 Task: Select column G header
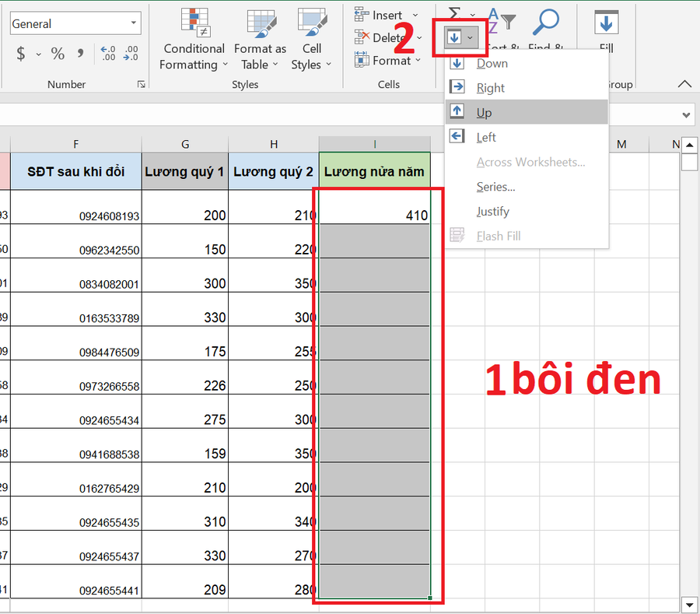(185, 144)
